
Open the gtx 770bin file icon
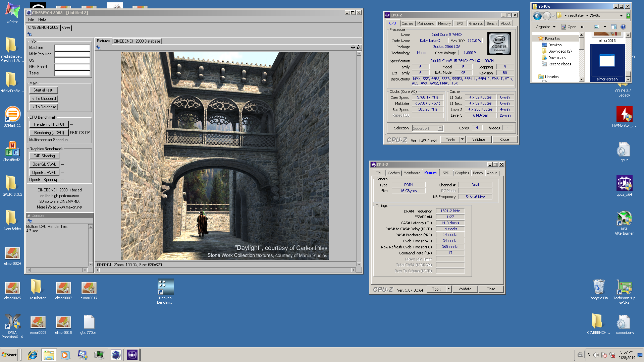[89, 324]
